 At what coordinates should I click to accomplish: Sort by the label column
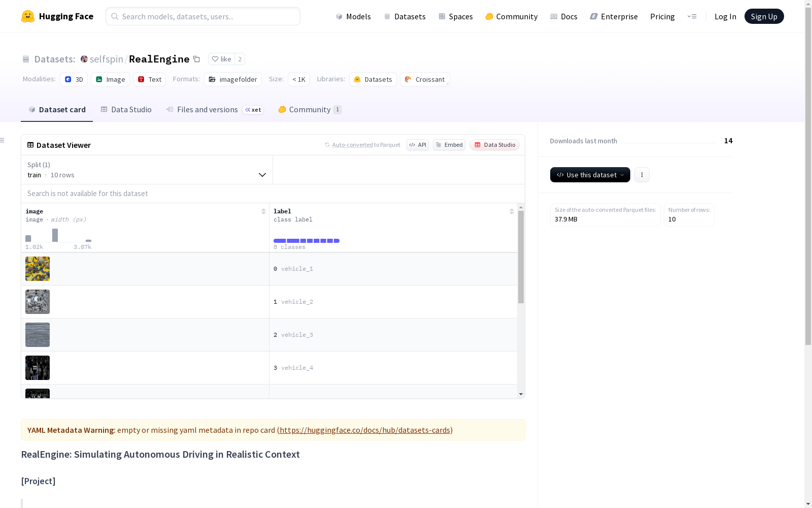(x=512, y=211)
